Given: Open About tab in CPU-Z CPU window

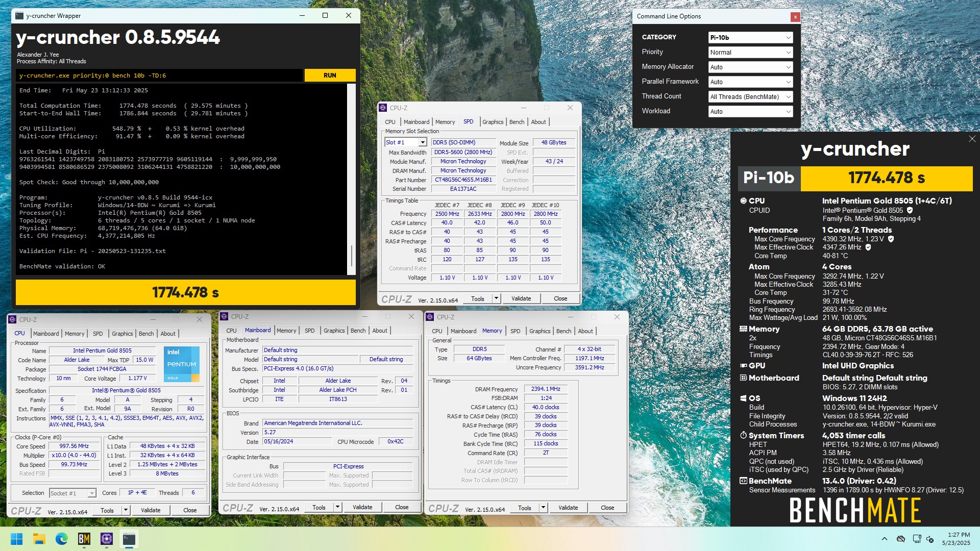Looking at the screenshot, I should [168, 334].
